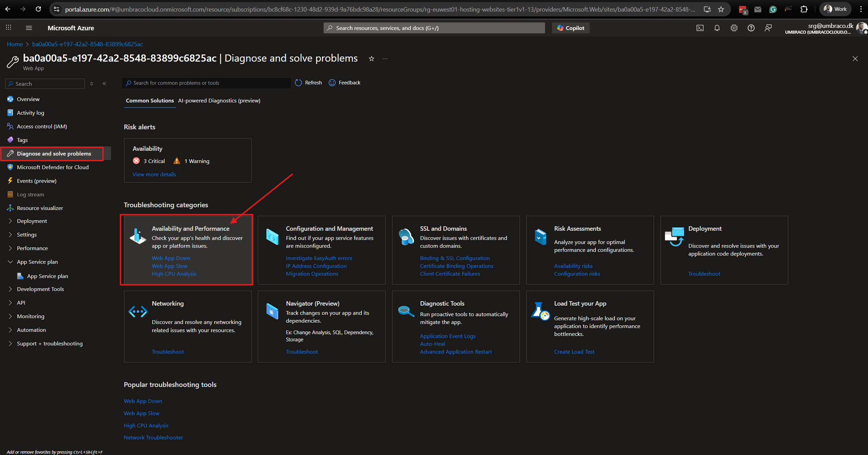The width and height of the screenshot is (868, 455).
Task: Open portal settings gear icon
Action: (x=734, y=28)
